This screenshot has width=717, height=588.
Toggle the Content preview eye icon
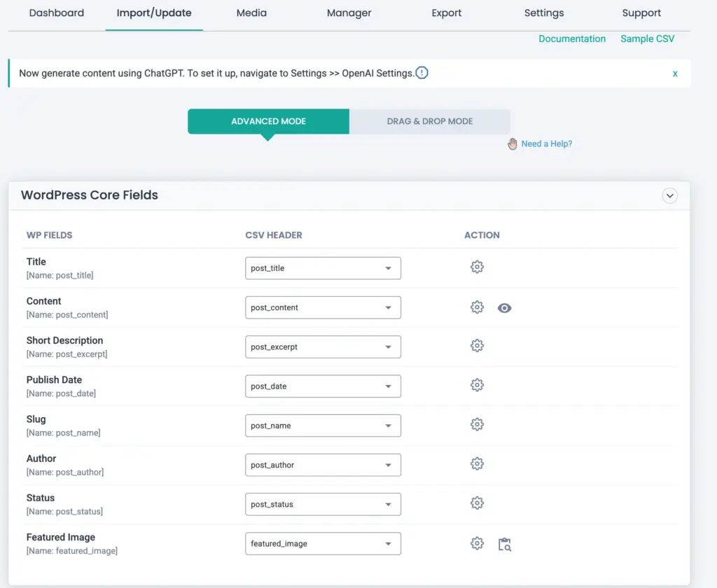click(x=504, y=307)
